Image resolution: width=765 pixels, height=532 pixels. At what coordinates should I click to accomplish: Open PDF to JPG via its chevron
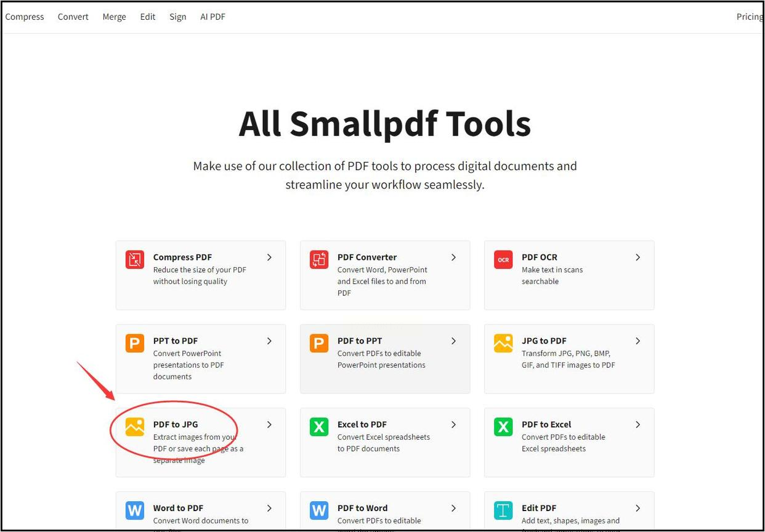(269, 425)
